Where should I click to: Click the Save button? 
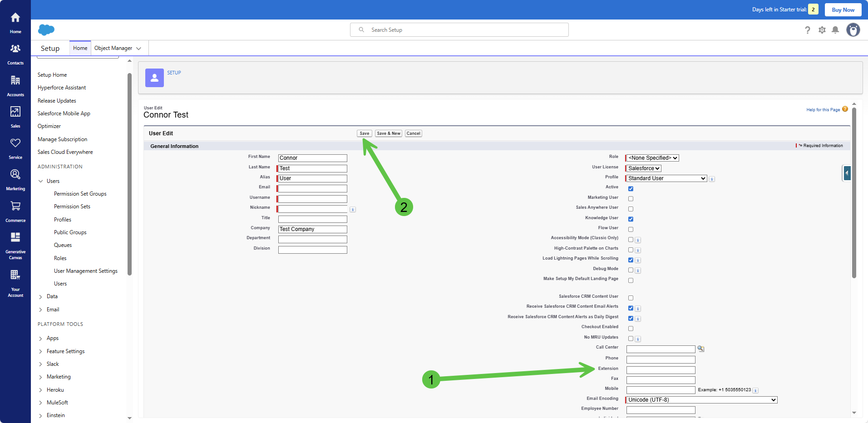364,133
